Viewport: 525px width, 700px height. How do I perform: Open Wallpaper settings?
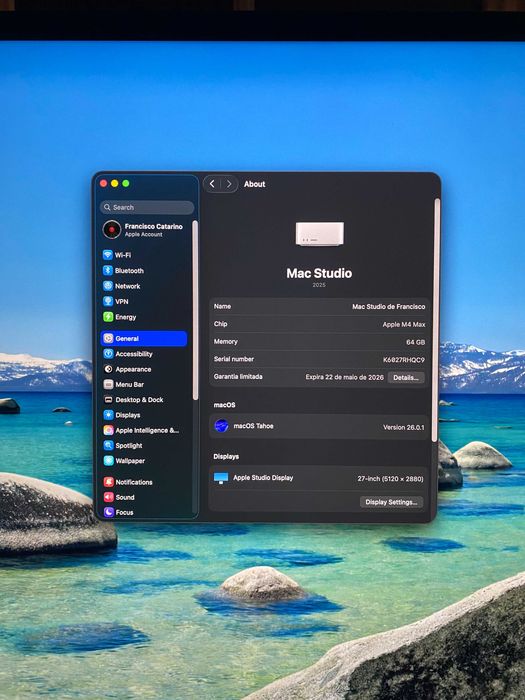click(124, 461)
